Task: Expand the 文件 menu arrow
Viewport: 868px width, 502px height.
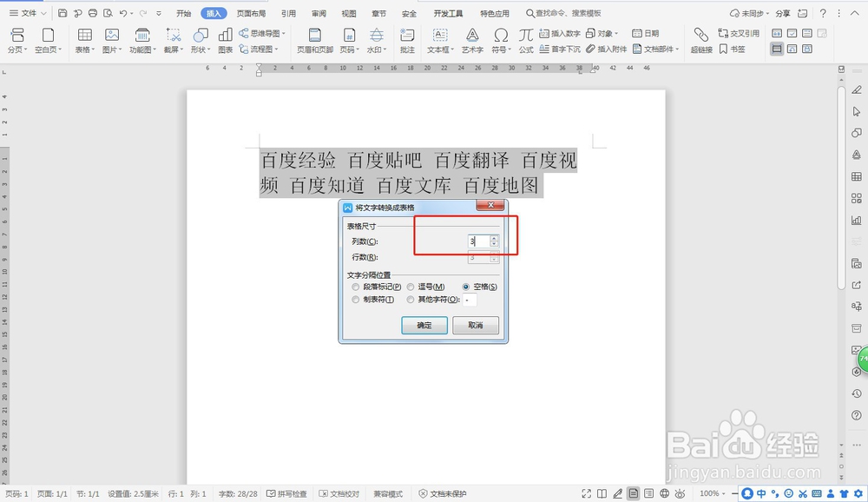Action: (x=43, y=13)
